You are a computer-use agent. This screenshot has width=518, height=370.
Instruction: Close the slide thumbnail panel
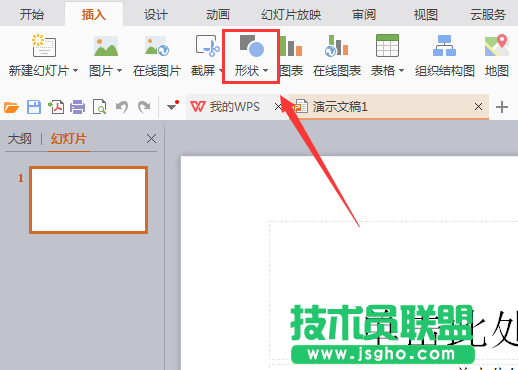[151, 139]
